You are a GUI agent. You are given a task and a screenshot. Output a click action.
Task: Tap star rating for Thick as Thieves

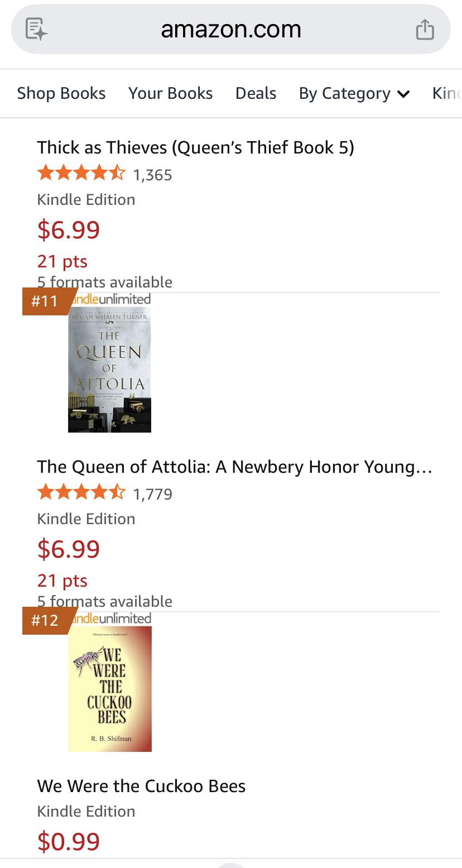click(81, 174)
